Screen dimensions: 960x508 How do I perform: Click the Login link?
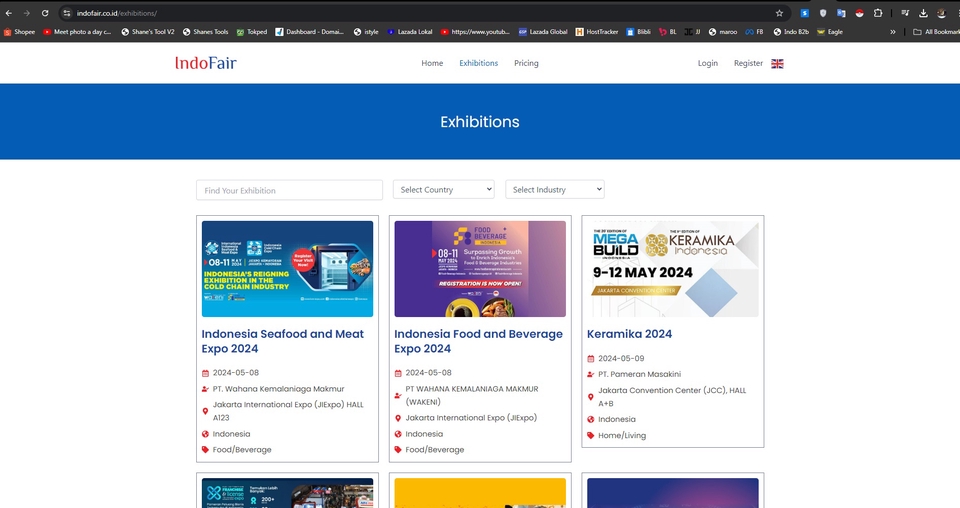[x=707, y=63]
